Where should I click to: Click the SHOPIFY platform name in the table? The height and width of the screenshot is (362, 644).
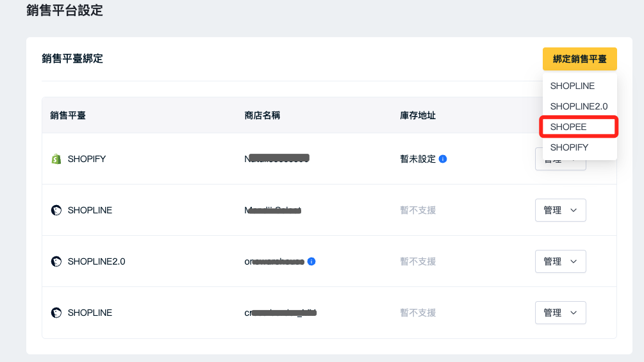(x=87, y=159)
